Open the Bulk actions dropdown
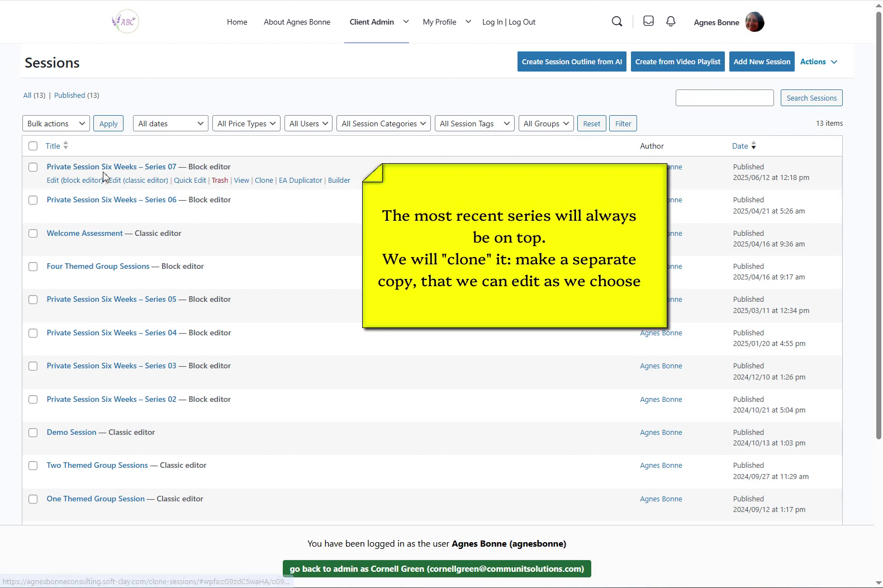Image resolution: width=883 pixels, height=588 pixels. (56, 124)
